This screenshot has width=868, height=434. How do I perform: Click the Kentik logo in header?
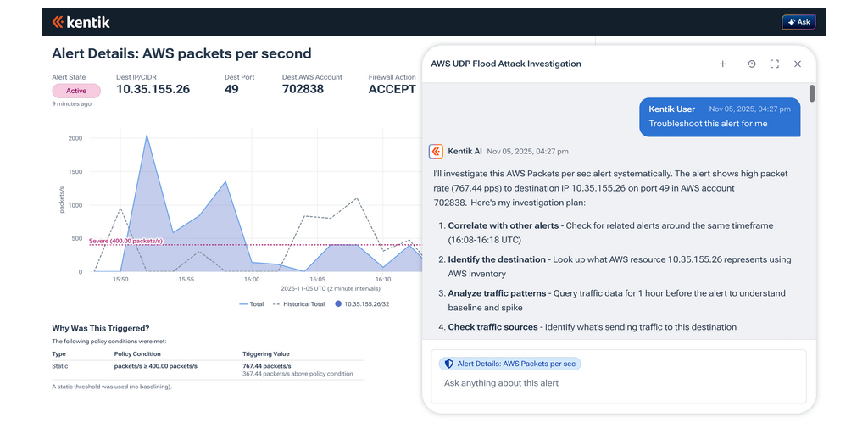[81, 22]
